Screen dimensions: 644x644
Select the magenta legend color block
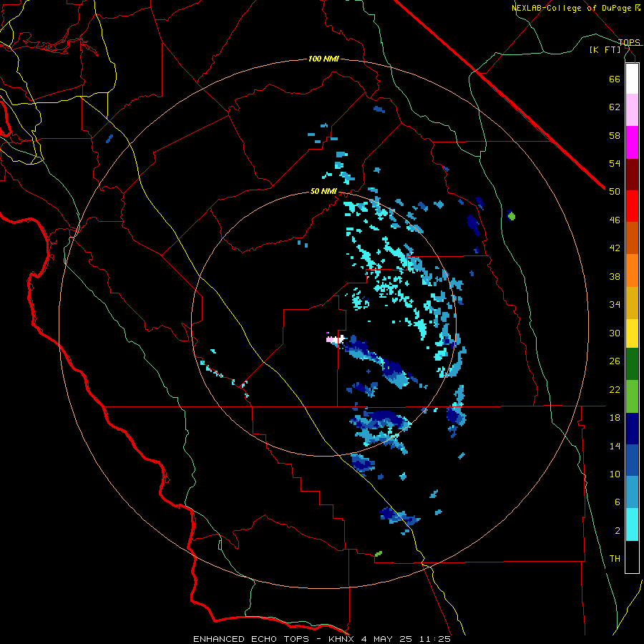pyautogui.click(x=632, y=142)
